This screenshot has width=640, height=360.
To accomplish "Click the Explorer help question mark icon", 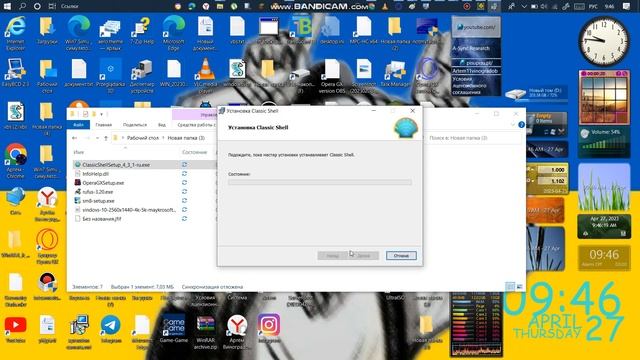I will pos(521,124).
